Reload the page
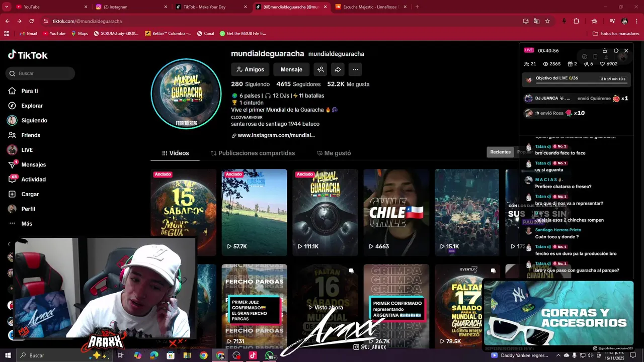 (x=31, y=21)
